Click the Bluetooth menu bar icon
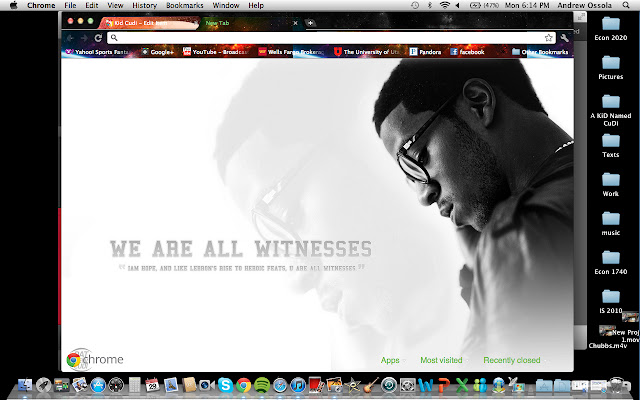 click(x=429, y=5)
